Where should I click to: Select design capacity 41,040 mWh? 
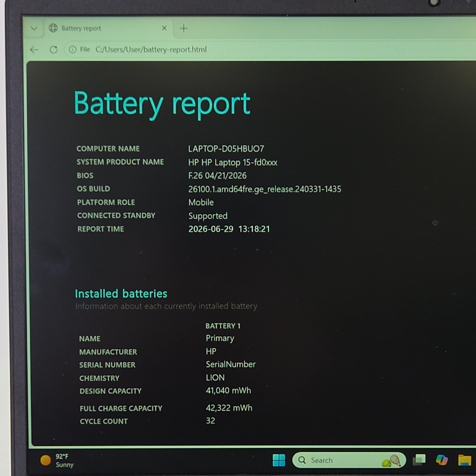pyautogui.click(x=228, y=391)
